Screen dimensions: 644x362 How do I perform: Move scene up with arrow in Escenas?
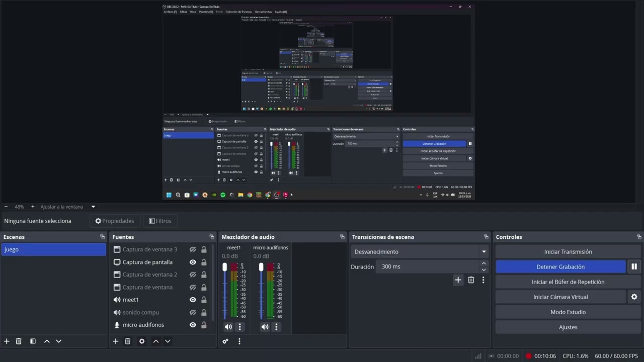point(47,341)
